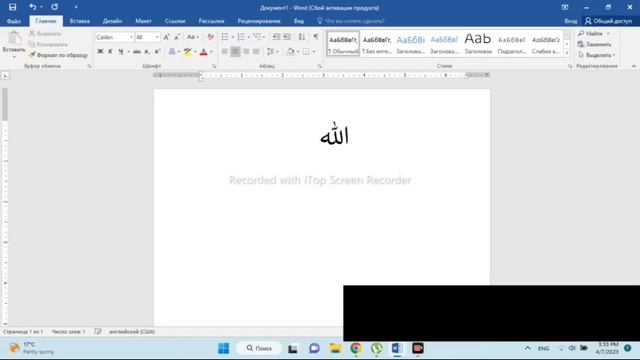Image resolution: width=640 pixels, height=360 pixels.
Task: Center align the text
Action: tap(235, 51)
